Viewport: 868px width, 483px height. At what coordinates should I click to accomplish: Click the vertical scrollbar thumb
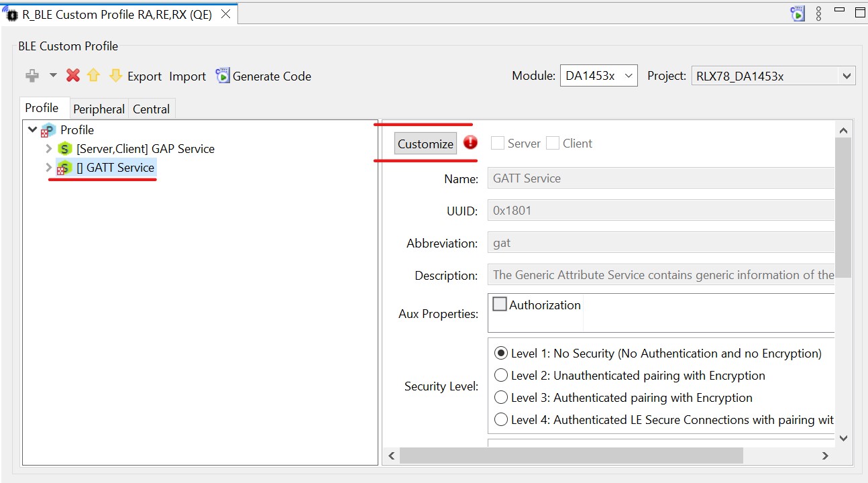pos(844,207)
